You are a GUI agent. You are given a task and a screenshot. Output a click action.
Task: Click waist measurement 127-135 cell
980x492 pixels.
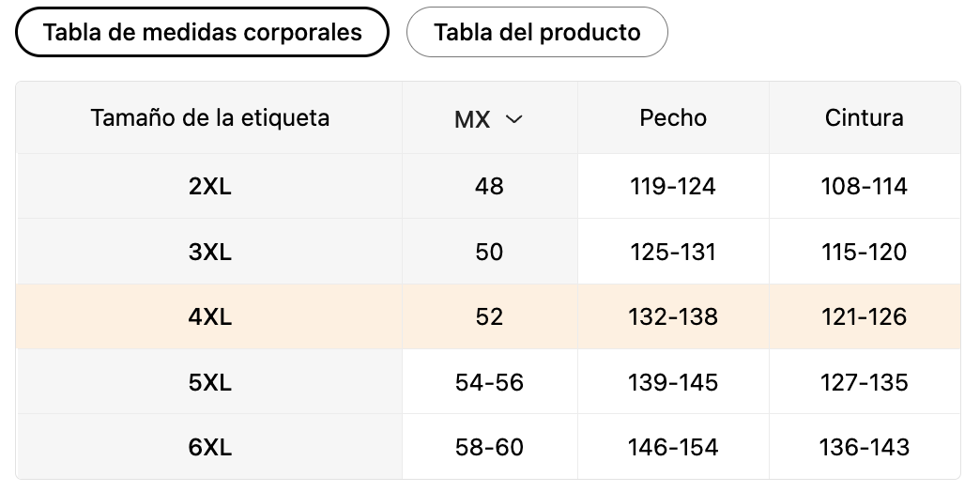864,382
